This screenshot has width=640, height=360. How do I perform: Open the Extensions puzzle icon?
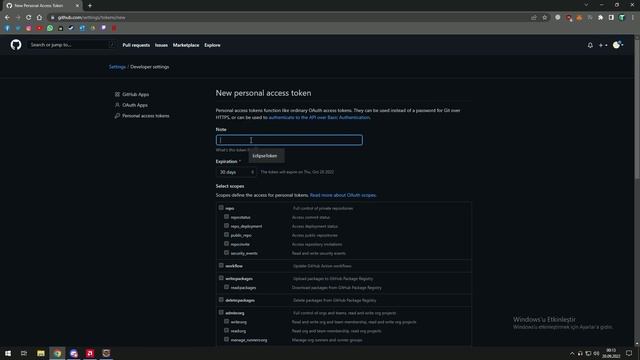pyautogui.click(x=600, y=18)
